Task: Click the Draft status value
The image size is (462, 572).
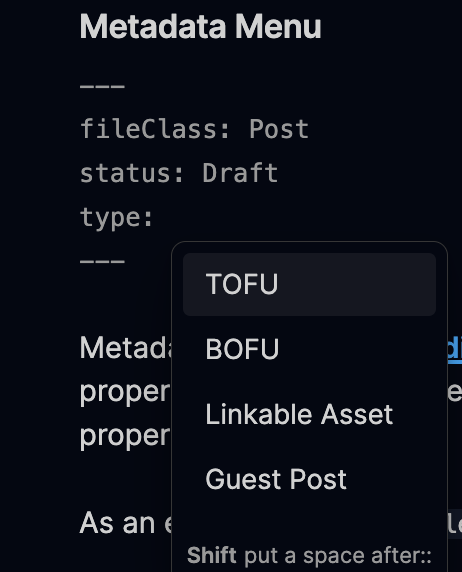Action: (x=240, y=173)
